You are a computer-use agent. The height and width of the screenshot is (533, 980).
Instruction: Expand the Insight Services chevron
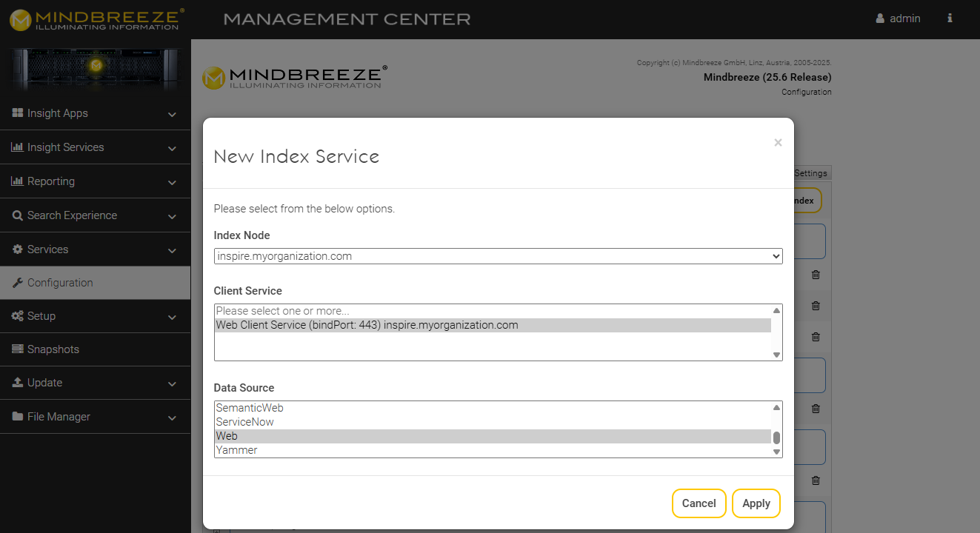[x=172, y=148]
